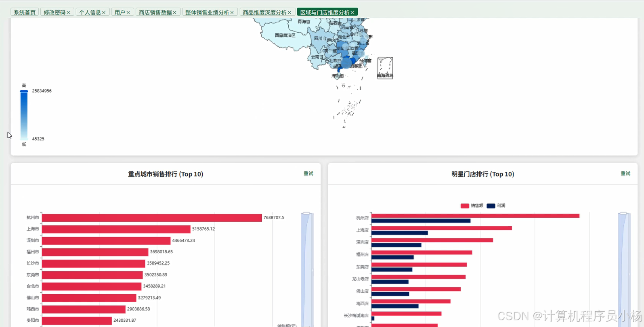The image size is (644, 327).
Task: Click the 杭州市 sales bar
Action: click(x=152, y=218)
